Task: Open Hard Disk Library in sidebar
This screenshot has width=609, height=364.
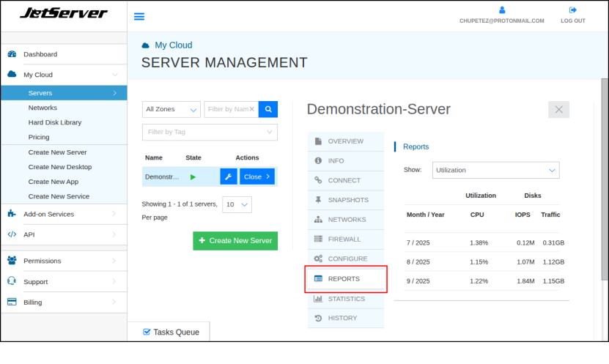Action: click(x=55, y=122)
